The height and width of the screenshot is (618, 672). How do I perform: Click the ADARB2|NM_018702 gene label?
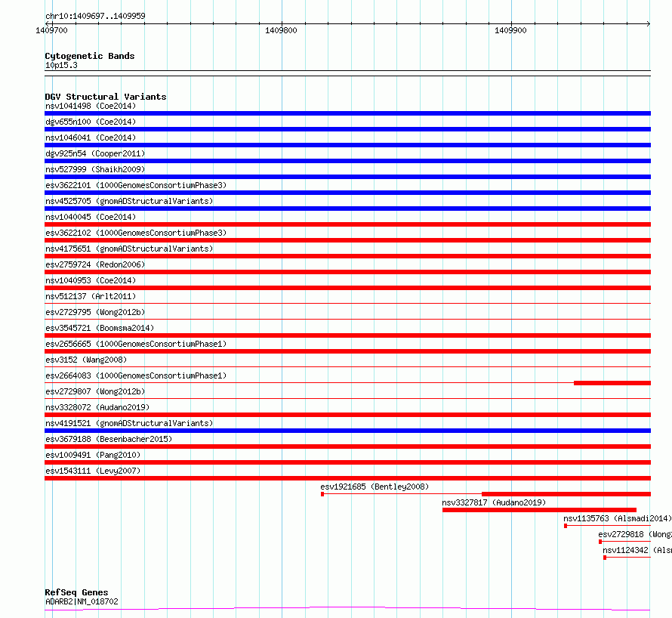(x=82, y=601)
